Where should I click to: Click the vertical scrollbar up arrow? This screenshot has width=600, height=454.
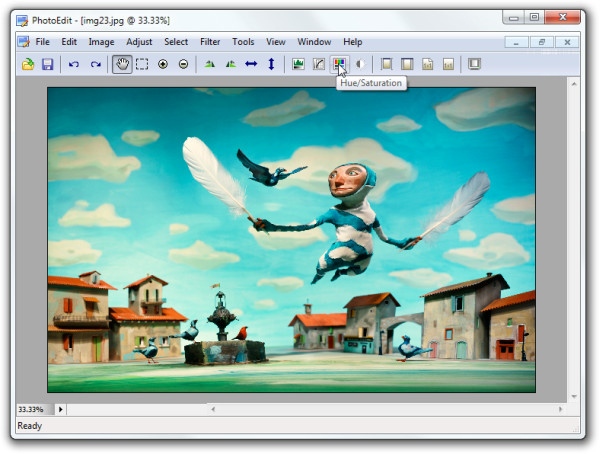point(574,83)
